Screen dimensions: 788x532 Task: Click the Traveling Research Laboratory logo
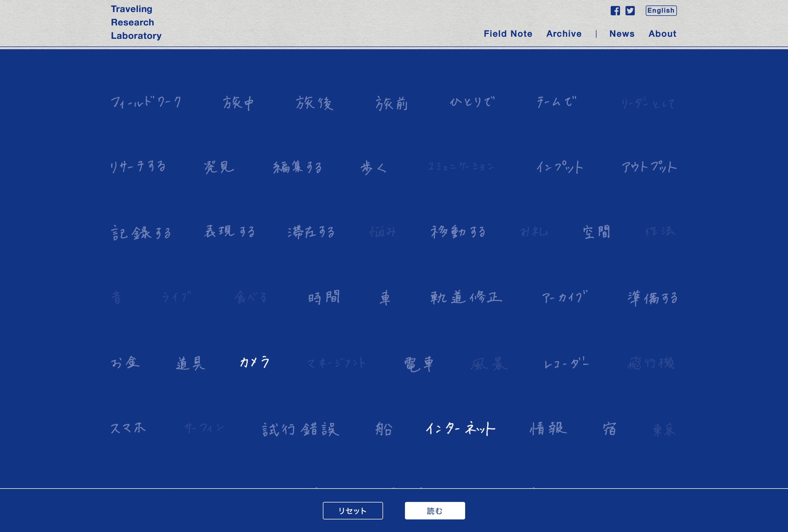tap(136, 22)
